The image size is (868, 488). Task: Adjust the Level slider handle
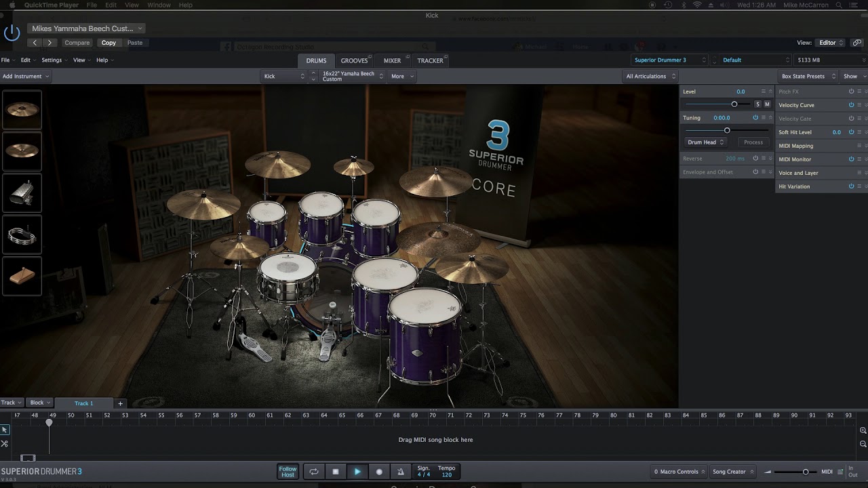[734, 104]
